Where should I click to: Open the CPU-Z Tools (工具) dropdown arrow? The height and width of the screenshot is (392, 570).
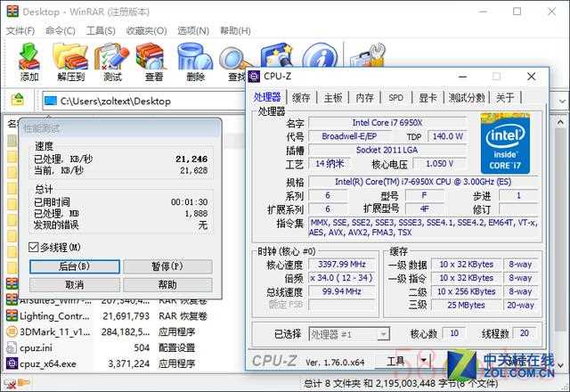(x=424, y=361)
